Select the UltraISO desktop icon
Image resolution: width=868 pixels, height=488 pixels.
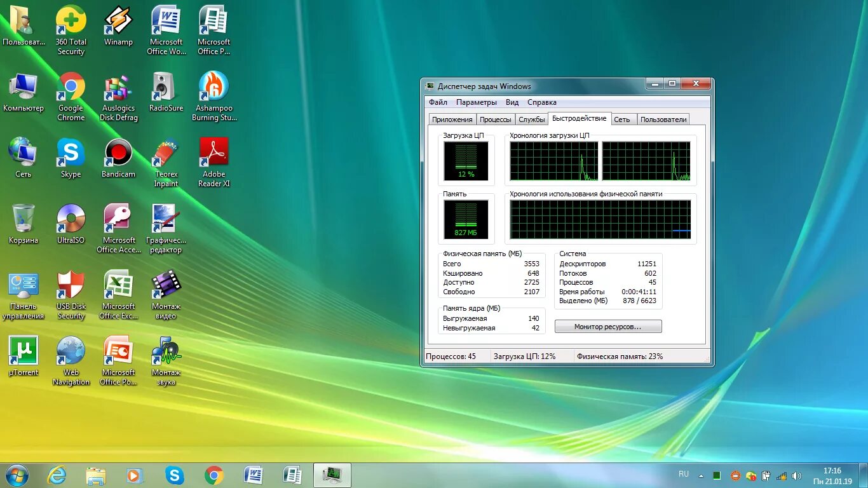click(71, 224)
